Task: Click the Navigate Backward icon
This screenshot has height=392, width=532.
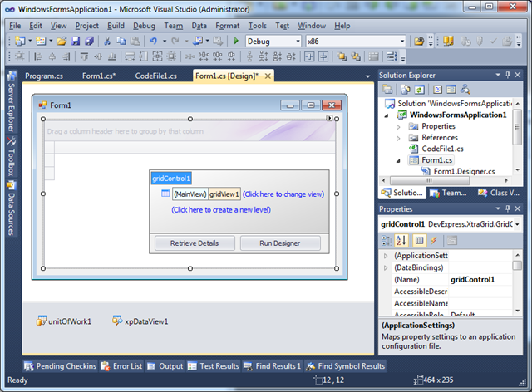Action: (198, 41)
